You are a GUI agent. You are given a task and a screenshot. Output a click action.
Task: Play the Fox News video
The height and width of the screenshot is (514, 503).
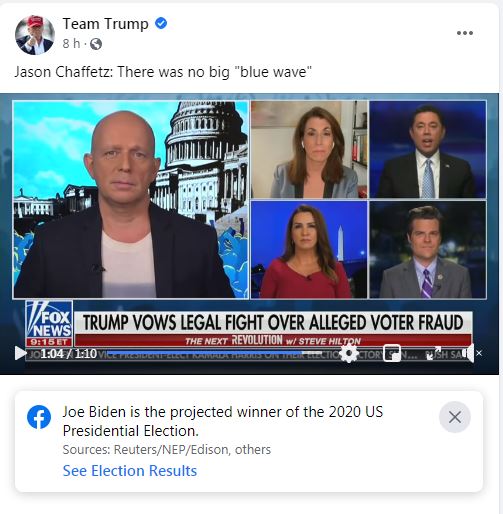click(x=21, y=353)
